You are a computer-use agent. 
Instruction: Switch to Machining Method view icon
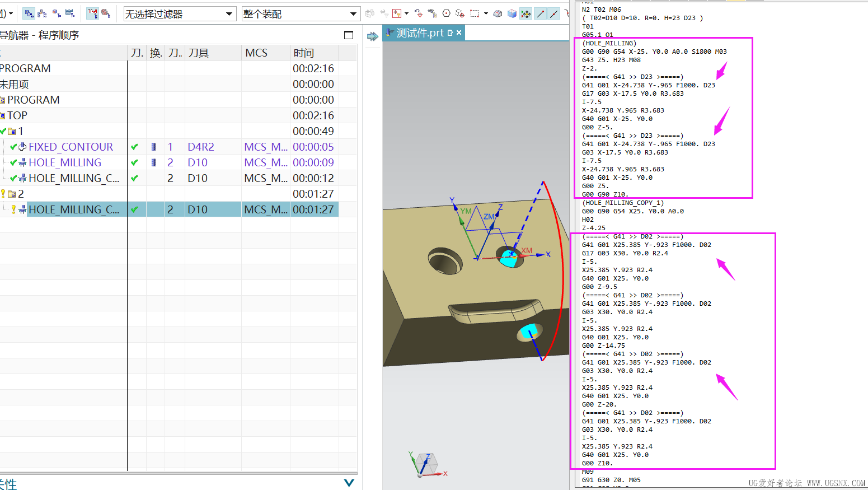[70, 13]
